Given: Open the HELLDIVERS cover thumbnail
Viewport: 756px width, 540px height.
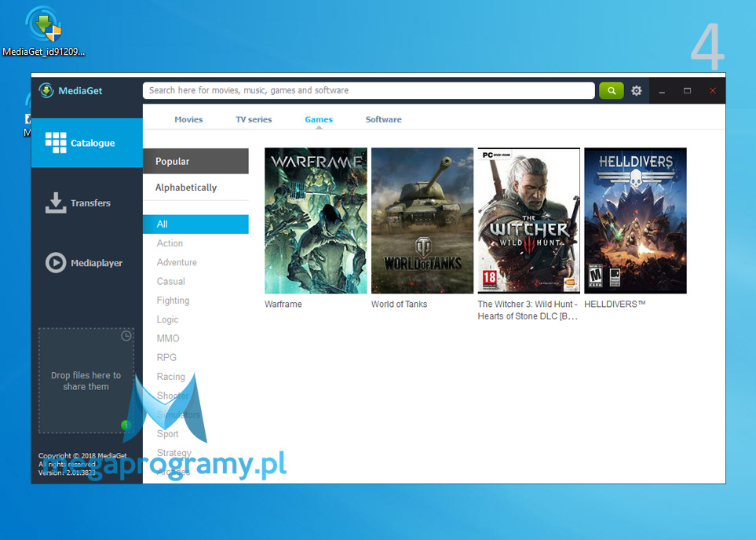Looking at the screenshot, I should coord(635,221).
